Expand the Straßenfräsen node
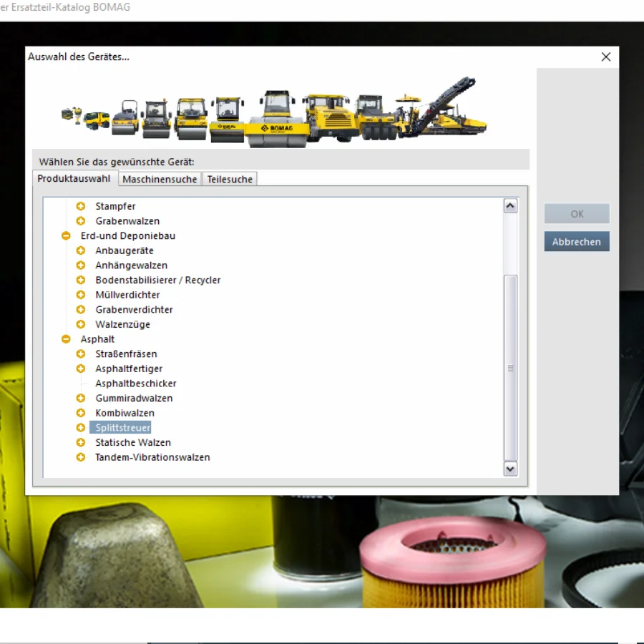The width and height of the screenshot is (644, 644). [81, 354]
